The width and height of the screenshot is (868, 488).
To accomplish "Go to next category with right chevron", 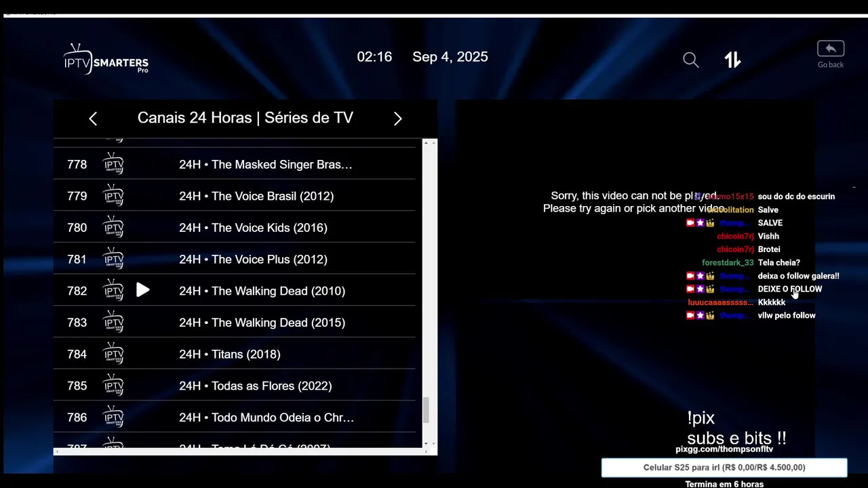I will (x=398, y=119).
